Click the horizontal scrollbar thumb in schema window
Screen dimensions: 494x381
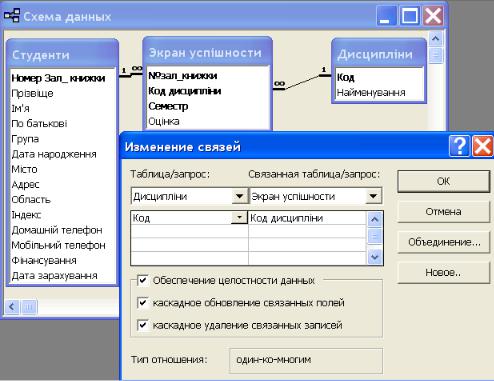(x=29, y=306)
